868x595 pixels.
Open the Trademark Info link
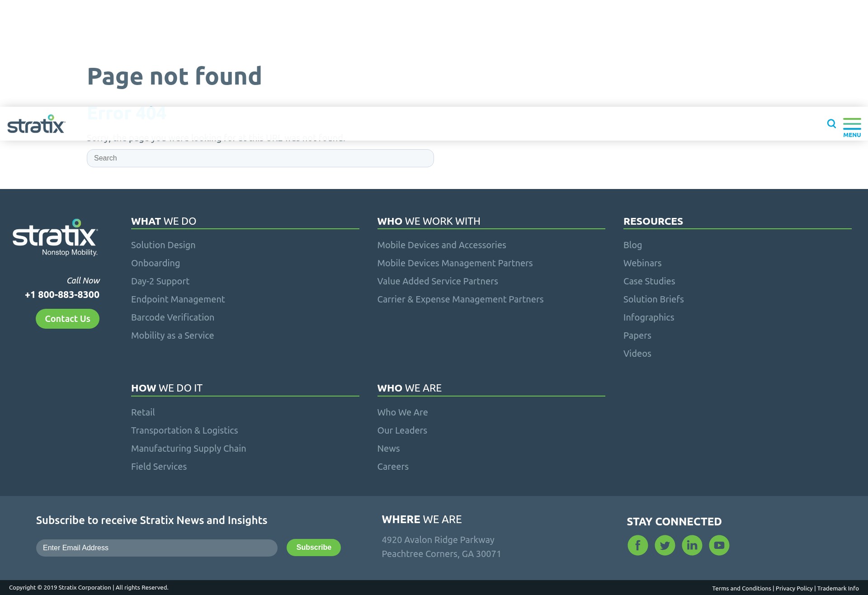838,588
